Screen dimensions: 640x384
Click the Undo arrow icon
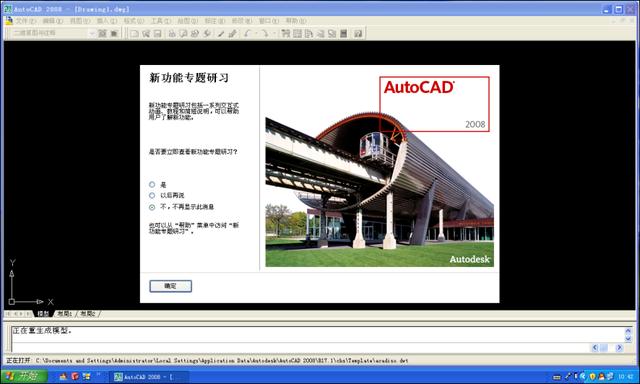pyautogui.click(x=247, y=33)
